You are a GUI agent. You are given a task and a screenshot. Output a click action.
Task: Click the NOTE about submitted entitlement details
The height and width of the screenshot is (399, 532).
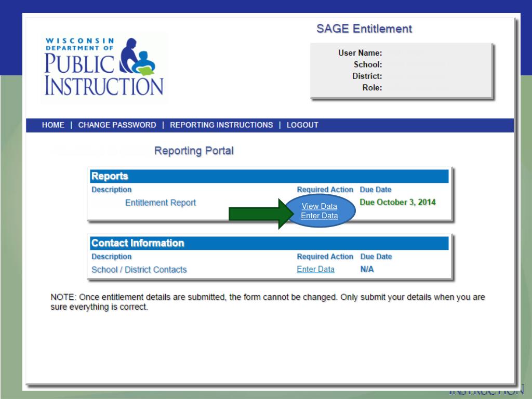[268, 302]
